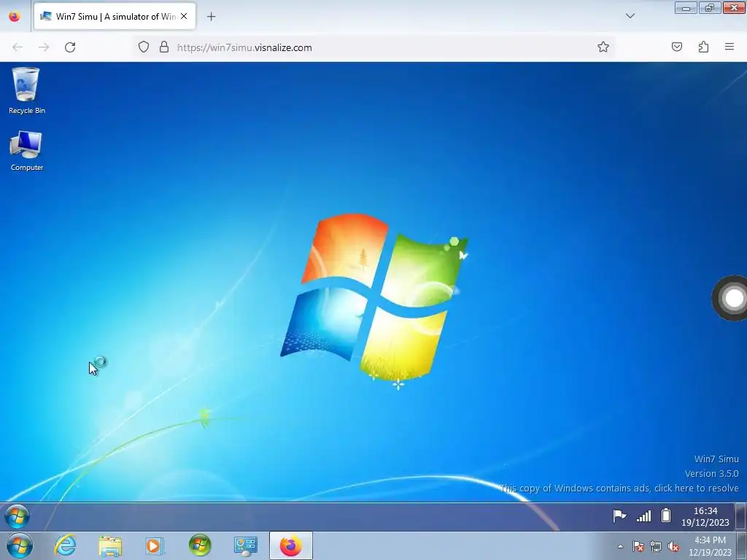
Task: Click the tracking protection shield icon
Action: coord(144,47)
